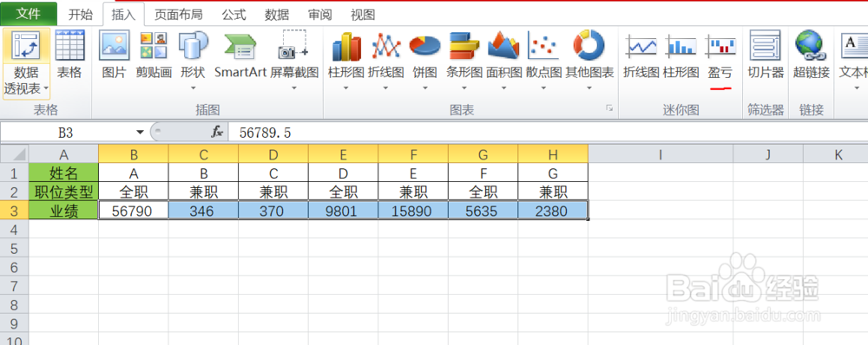Expand the shapes (形状) dropdown arrow
The height and width of the screenshot is (345, 868).
pyautogui.click(x=193, y=88)
